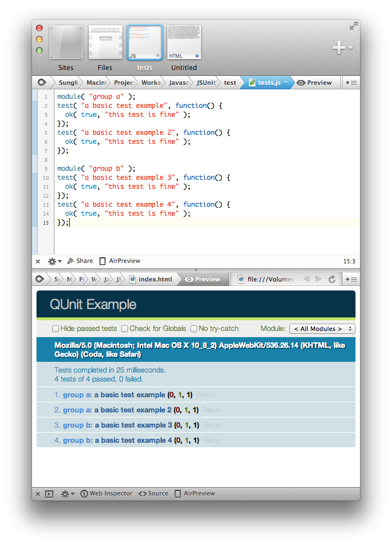Close the editor pane with the x icon
392x545 pixels.
(x=38, y=261)
